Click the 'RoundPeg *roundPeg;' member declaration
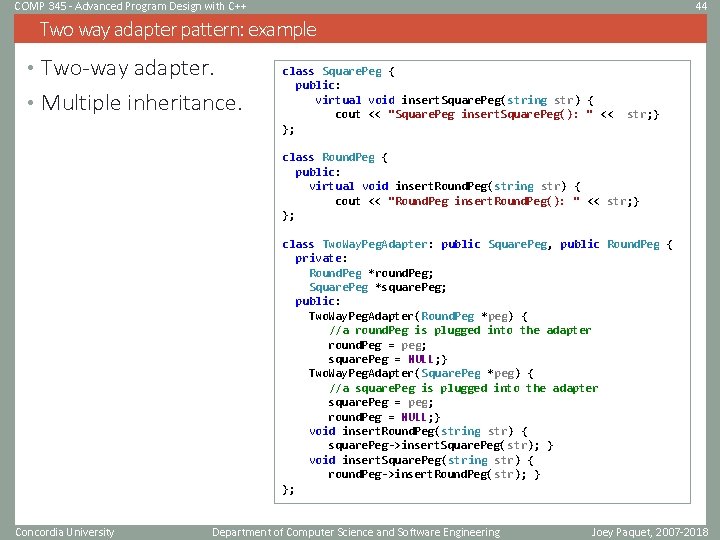The width and height of the screenshot is (720, 540). tap(371, 273)
